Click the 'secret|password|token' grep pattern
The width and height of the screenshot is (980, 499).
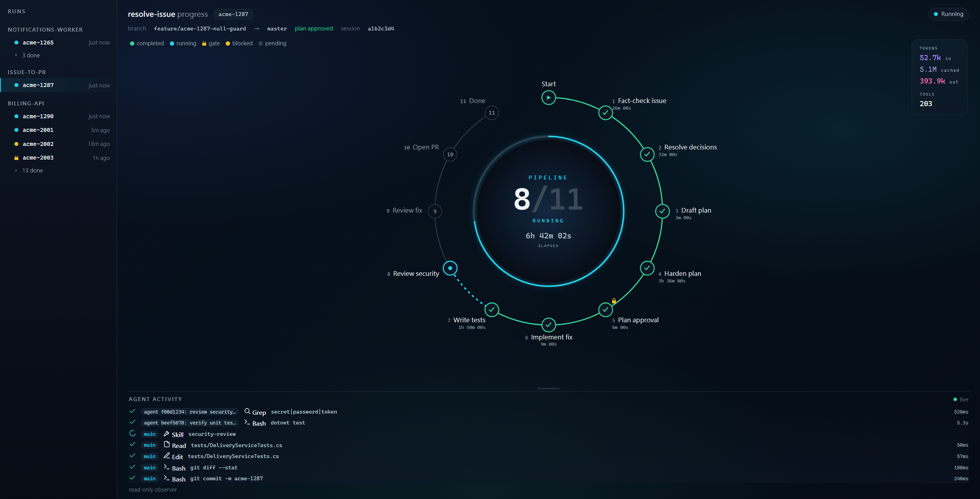(304, 412)
